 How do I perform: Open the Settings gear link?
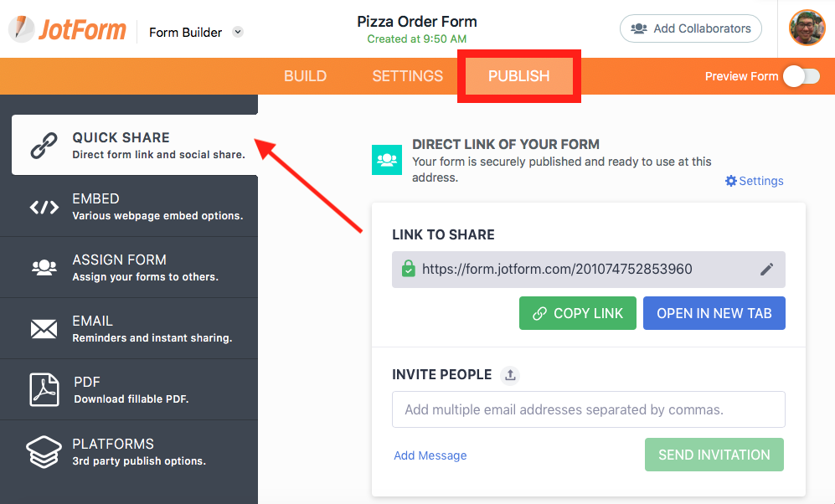(754, 181)
